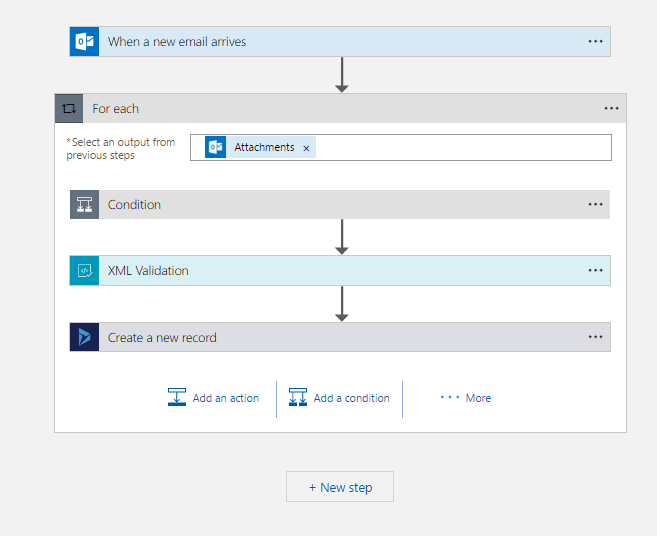Expand the When a new email arrives step

tap(340, 41)
